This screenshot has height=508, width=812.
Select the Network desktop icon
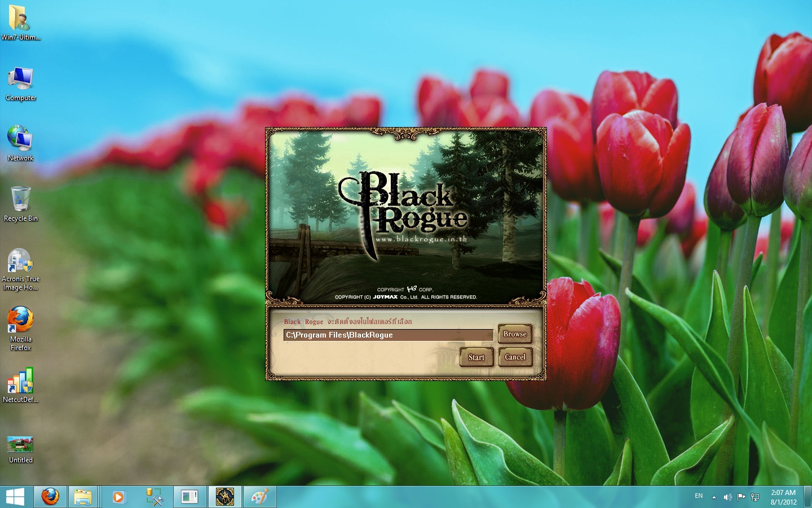pos(20,143)
